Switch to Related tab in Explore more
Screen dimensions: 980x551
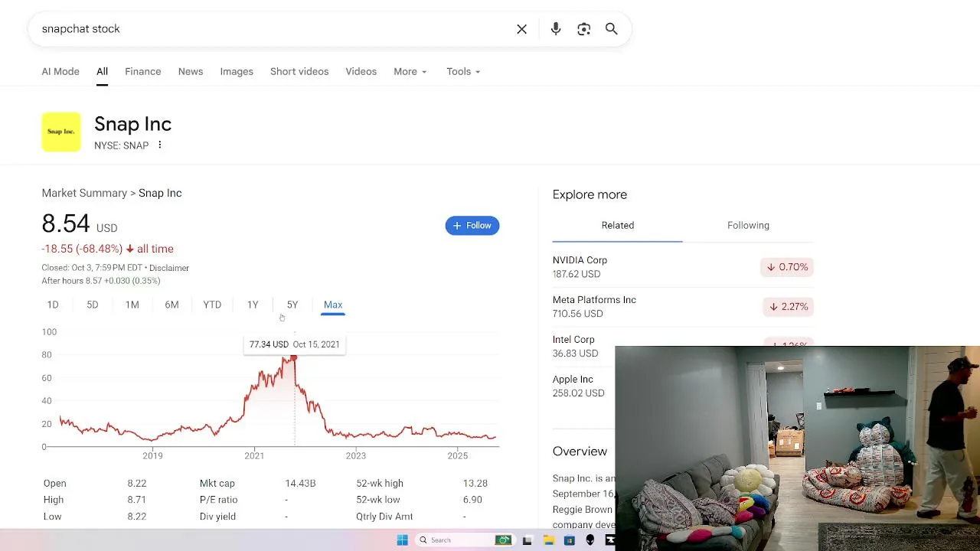[x=618, y=226]
